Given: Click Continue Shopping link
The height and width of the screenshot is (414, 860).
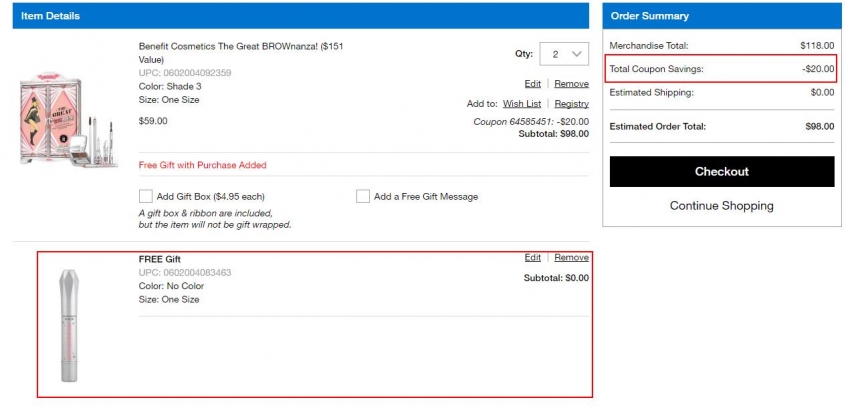Looking at the screenshot, I should [722, 206].
